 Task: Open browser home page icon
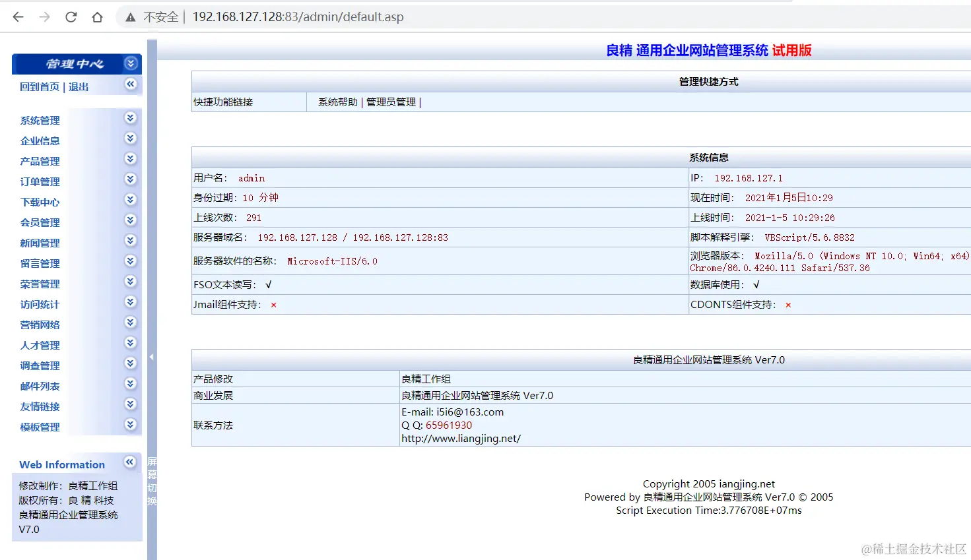pyautogui.click(x=98, y=17)
